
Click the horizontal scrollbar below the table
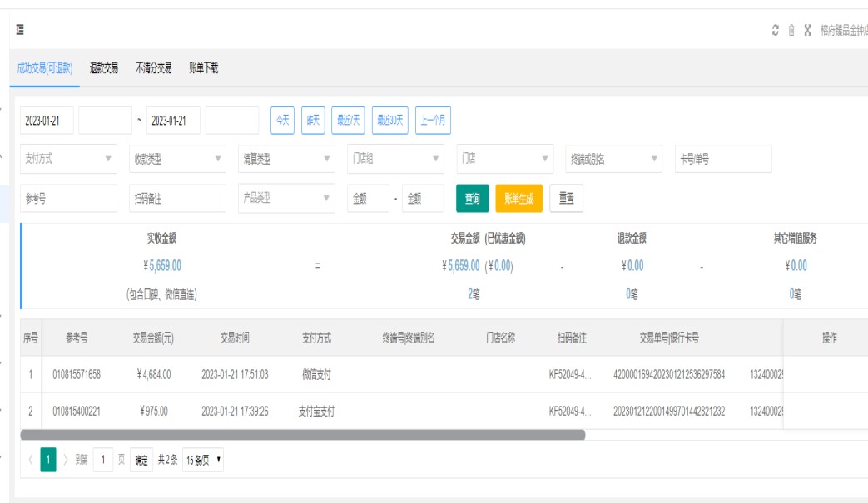click(302, 435)
